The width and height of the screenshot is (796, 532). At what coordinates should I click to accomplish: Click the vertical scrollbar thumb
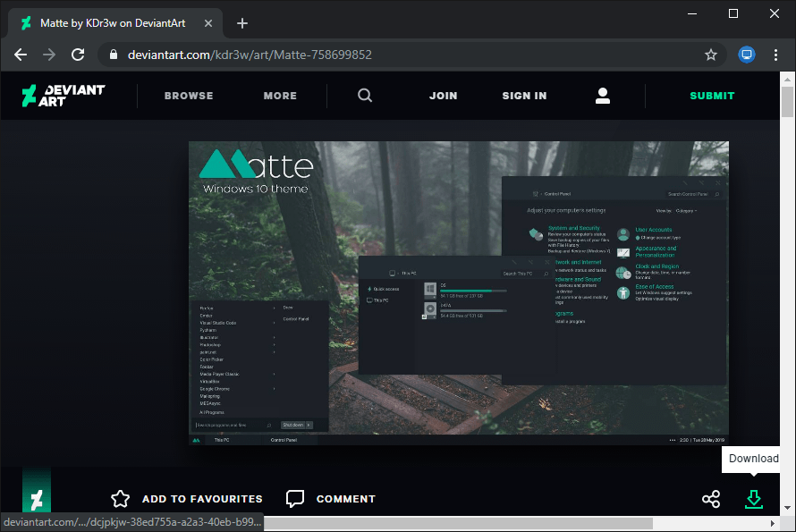click(787, 102)
